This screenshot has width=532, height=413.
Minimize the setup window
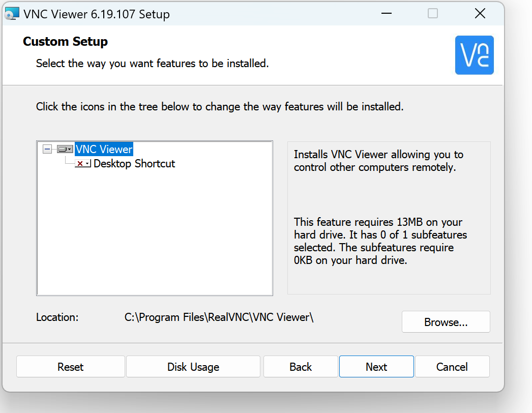(387, 14)
